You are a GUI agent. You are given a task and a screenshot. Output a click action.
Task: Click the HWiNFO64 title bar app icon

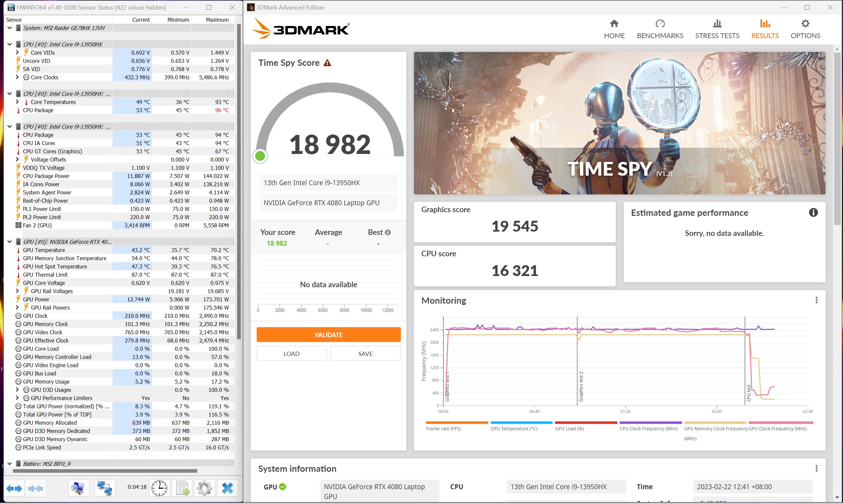(11, 7)
